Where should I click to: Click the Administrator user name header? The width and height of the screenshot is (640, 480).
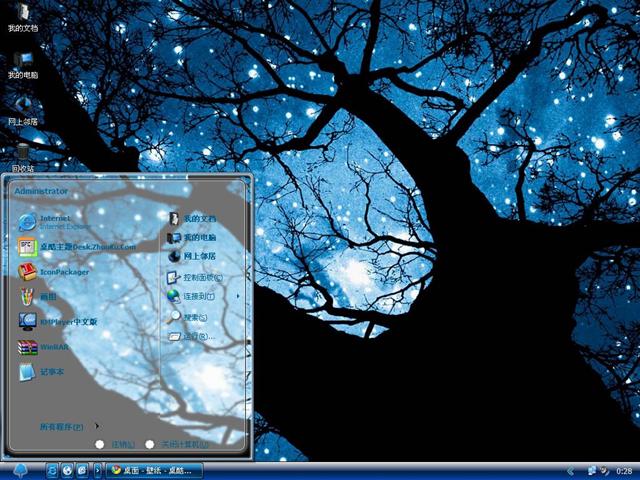tap(41, 191)
